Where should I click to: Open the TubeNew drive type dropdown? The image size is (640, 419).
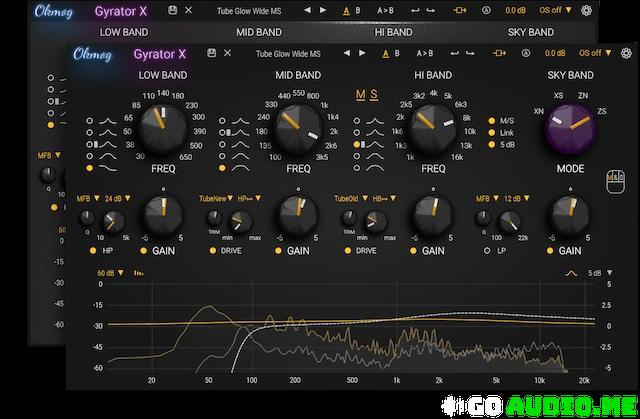point(219,198)
